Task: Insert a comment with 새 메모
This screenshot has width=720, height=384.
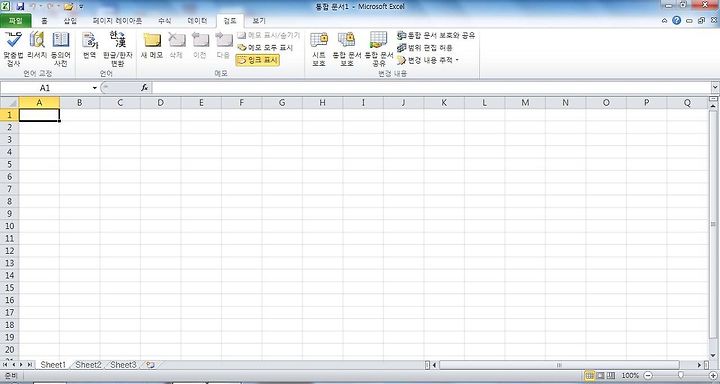Action: click(152, 46)
